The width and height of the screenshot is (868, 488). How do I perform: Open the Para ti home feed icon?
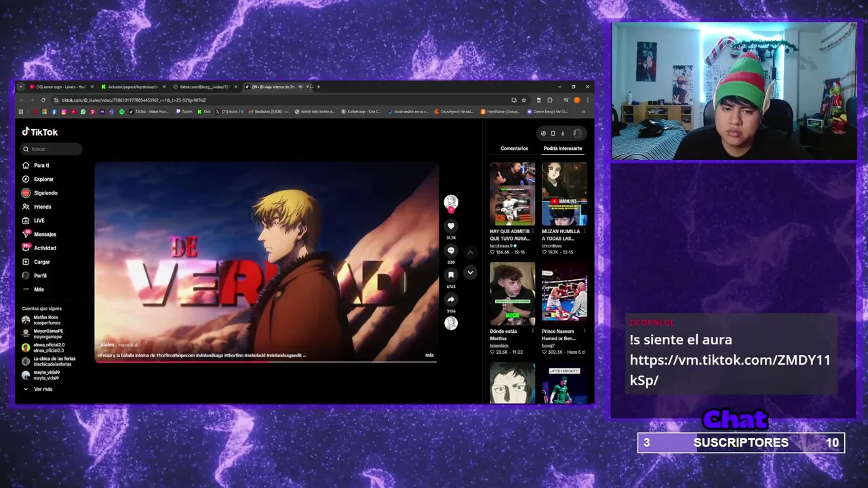tap(26, 165)
